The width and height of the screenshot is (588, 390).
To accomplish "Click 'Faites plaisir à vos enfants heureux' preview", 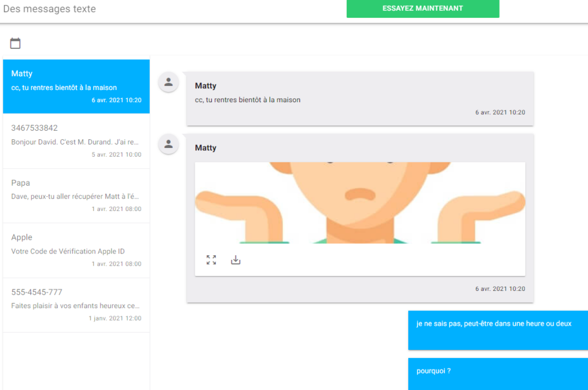I will 75,306.
